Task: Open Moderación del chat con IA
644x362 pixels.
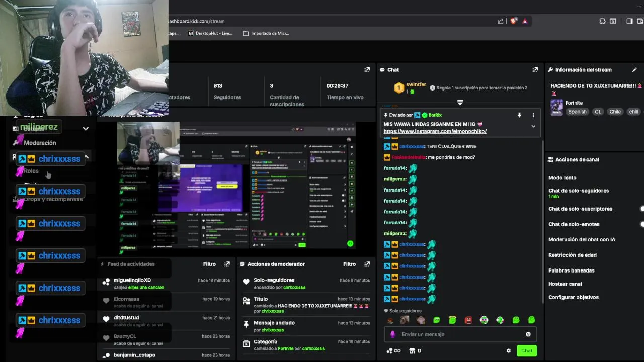Action: [582, 240]
